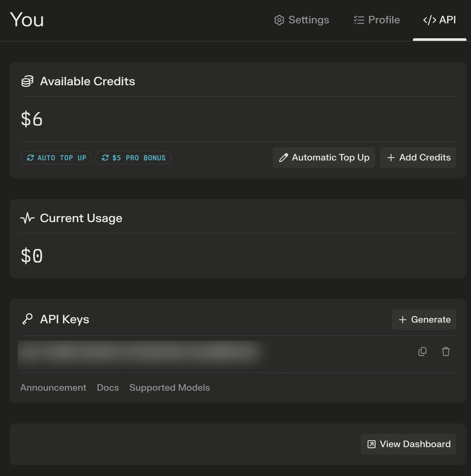This screenshot has width=471, height=476.
Task: Switch to the Settings tab
Action: pyautogui.click(x=302, y=20)
